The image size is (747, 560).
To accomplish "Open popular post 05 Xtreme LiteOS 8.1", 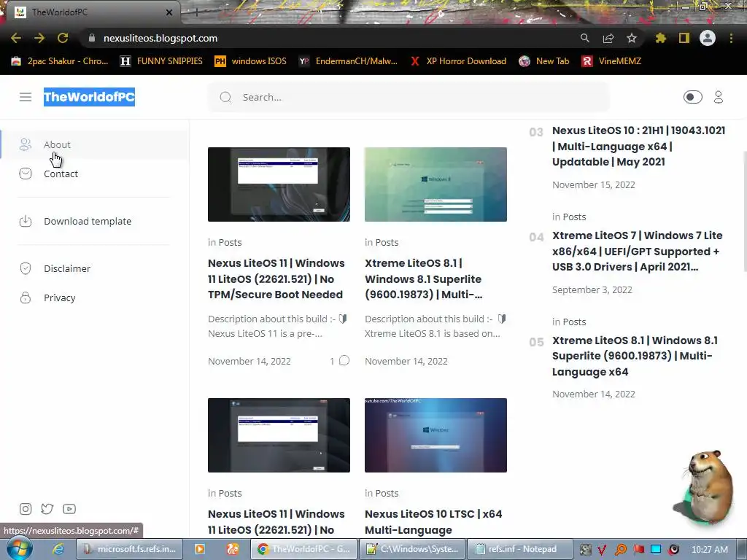I will pos(635,356).
